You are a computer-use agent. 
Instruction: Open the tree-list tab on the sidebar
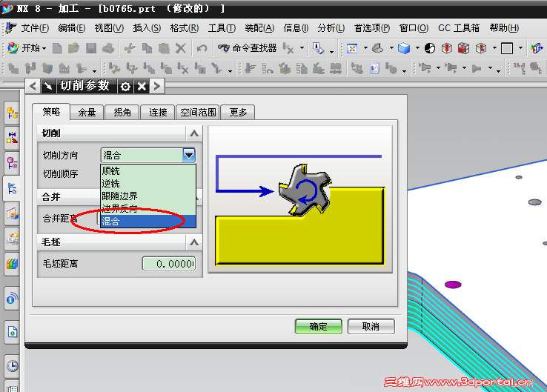click(12, 189)
